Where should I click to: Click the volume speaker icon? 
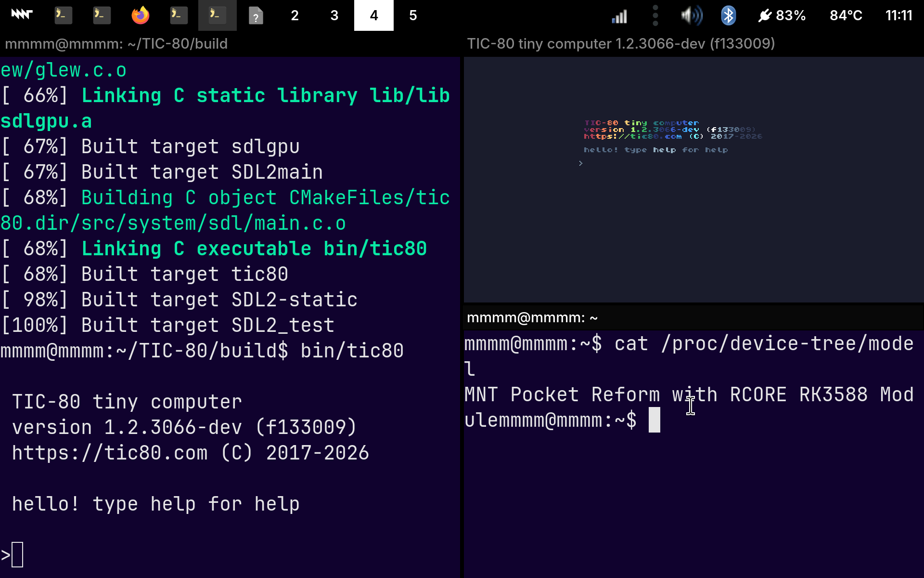(x=691, y=15)
